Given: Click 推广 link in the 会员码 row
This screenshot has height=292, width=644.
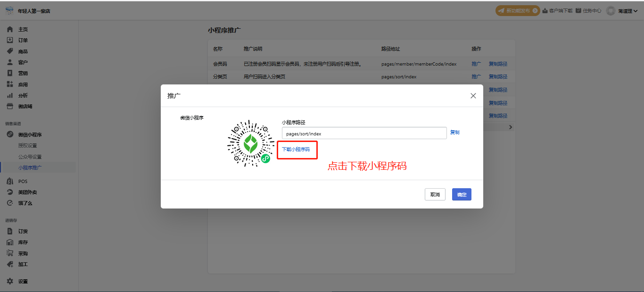Looking at the screenshot, I should [x=476, y=64].
